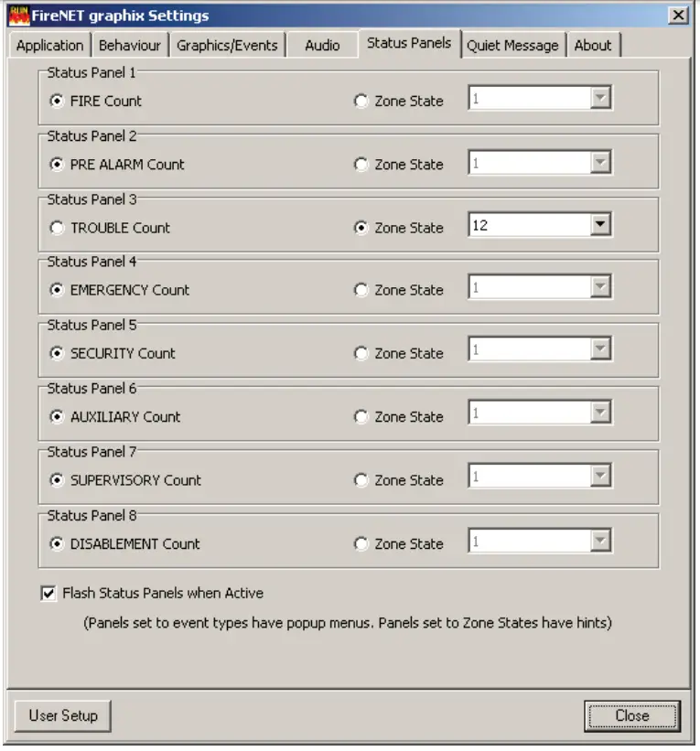Show the About tab
700x751 pixels.
coord(593,46)
